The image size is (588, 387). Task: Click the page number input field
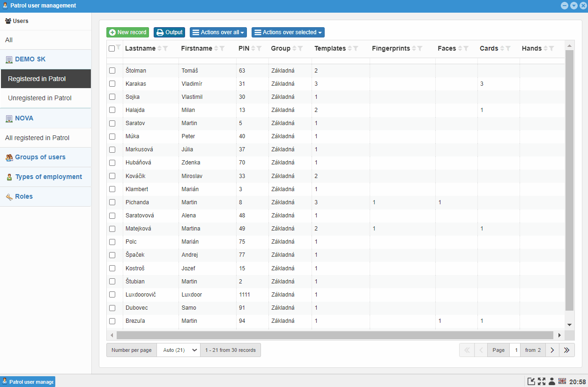coord(516,350)
